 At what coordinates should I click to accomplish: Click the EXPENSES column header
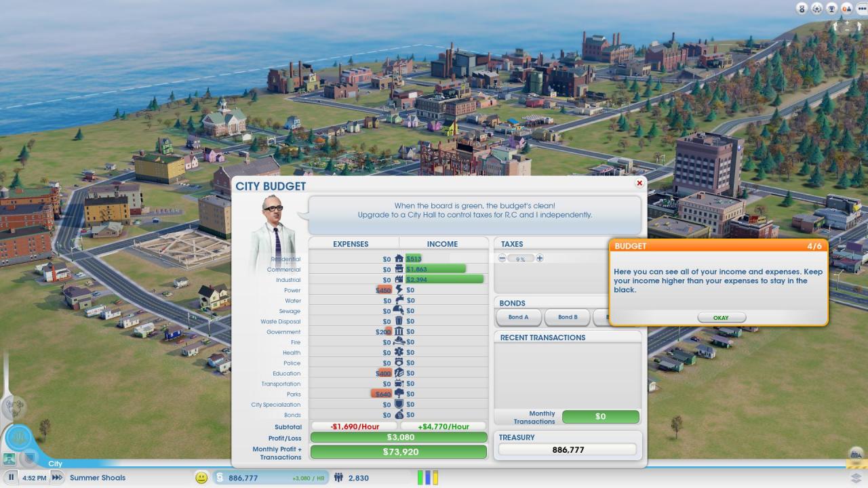click(351, 244)
